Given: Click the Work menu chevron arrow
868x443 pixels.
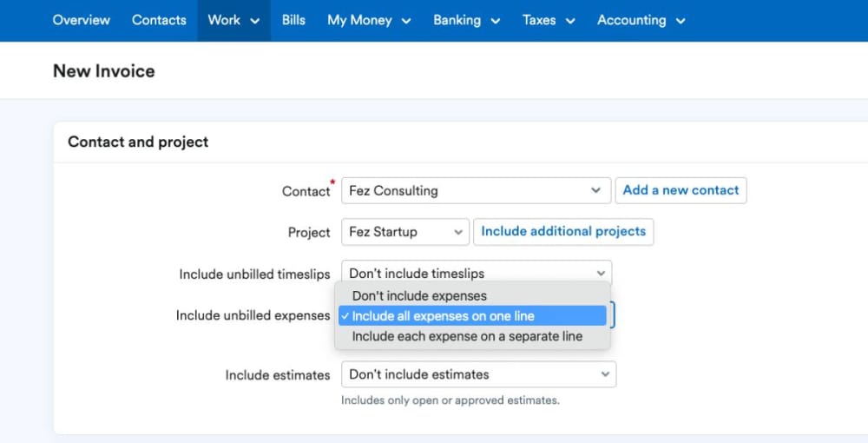Looking at the screenshot, I should 255,21.
